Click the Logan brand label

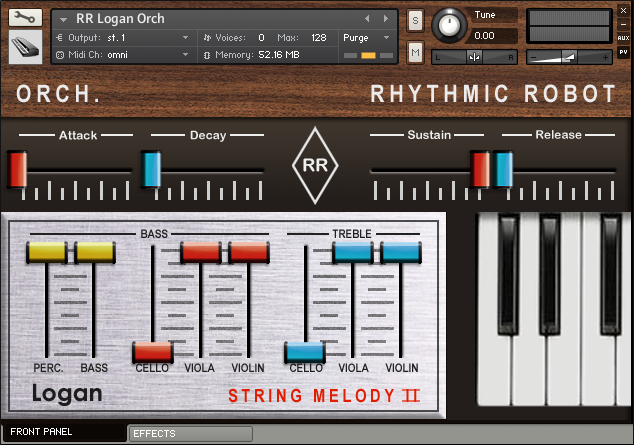coord(67,394)
